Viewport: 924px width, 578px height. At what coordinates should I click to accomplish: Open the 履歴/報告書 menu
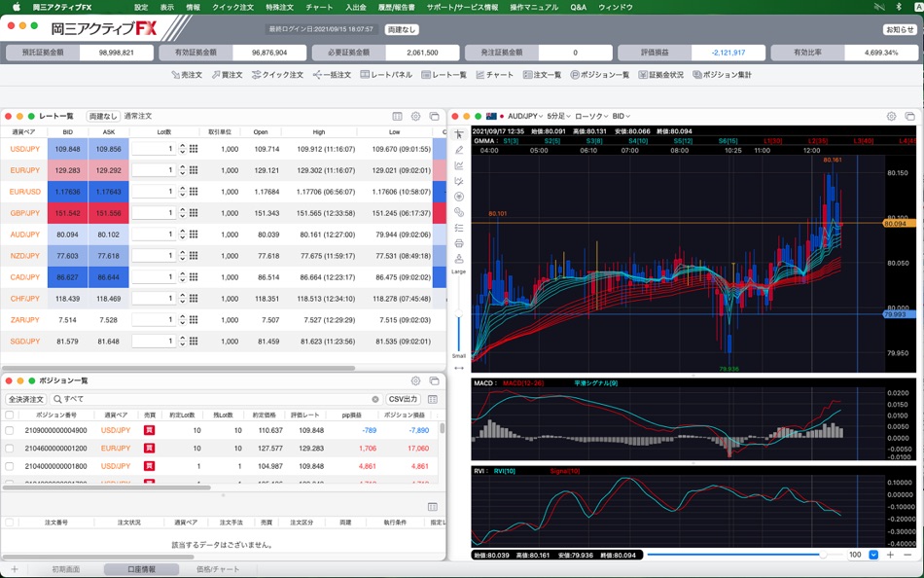pos(396,7)
